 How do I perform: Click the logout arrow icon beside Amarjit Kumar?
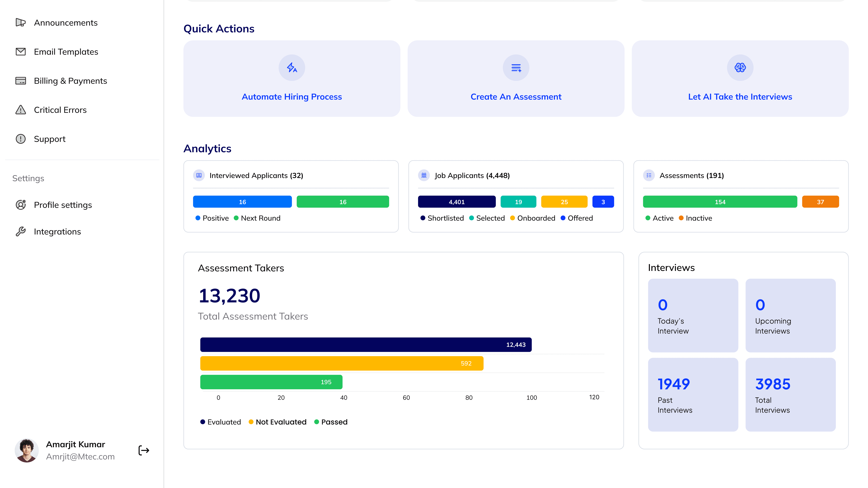pyautogui.click(x=144, y=450)
